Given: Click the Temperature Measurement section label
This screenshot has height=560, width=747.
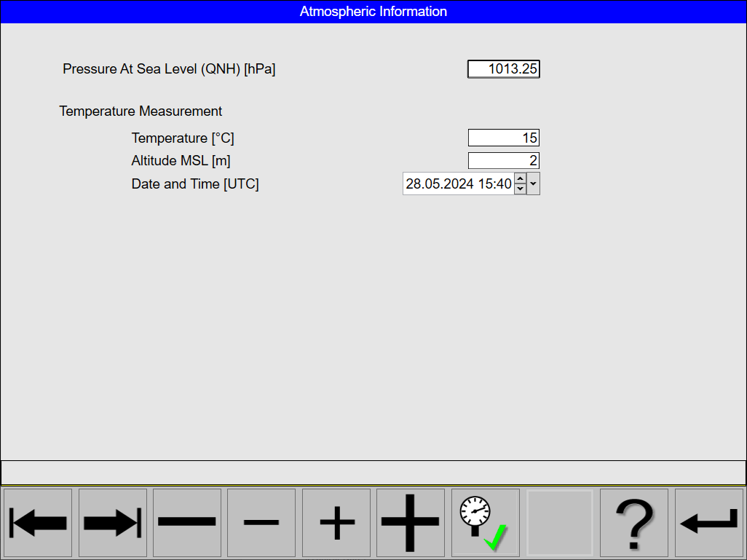Looking at the screenshot, I should 141,111.
